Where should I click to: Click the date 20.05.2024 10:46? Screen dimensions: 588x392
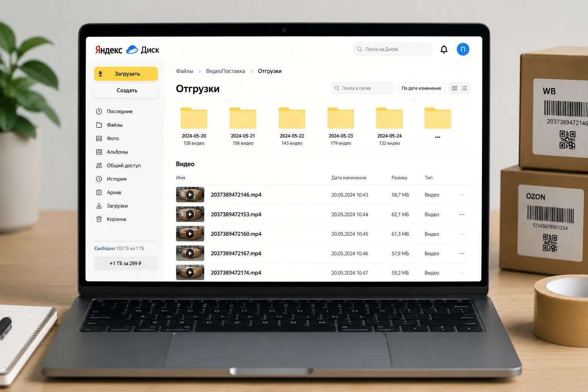[x=350, y=253]
